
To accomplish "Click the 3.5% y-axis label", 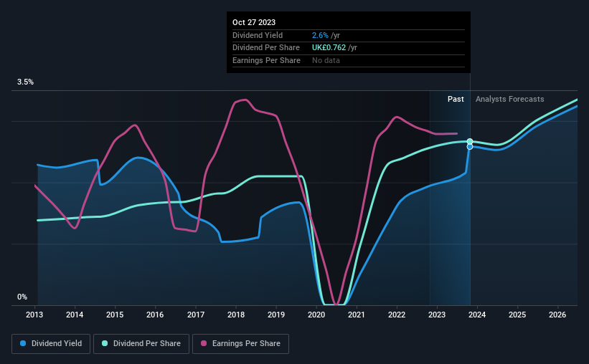I will click(25, 82).
